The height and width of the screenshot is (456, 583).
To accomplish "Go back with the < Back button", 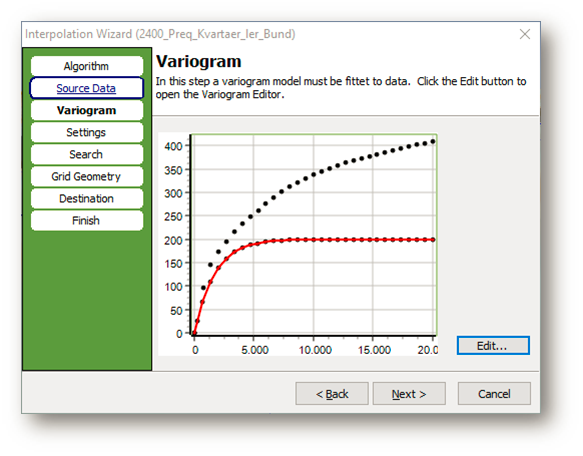I will [x=332, y=394].
